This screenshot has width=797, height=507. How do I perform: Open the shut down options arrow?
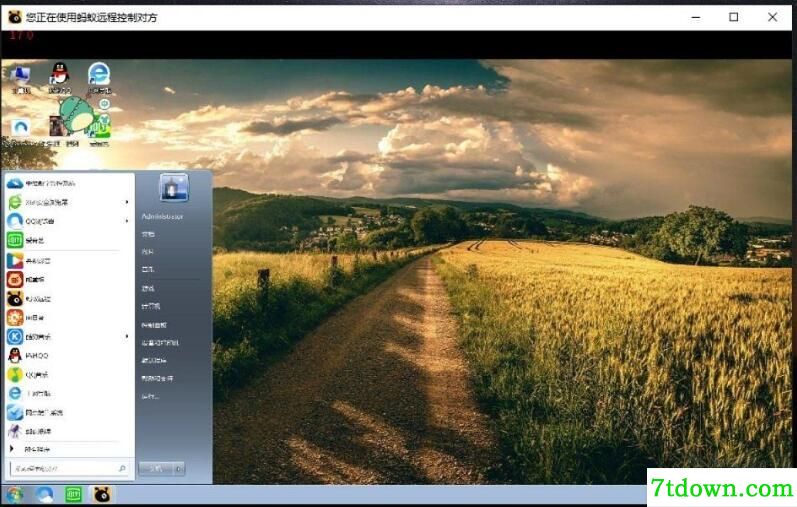coord(180,469)
